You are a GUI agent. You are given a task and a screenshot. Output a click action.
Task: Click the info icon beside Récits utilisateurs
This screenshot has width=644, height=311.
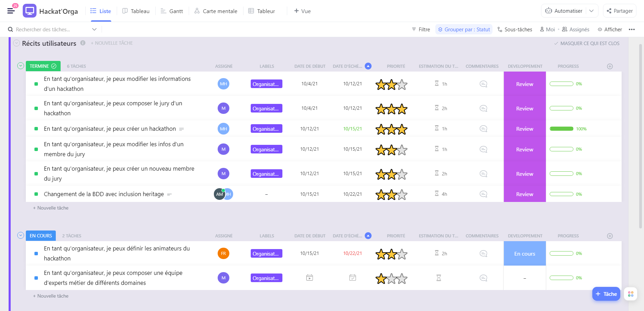click(x=83, y=43)
